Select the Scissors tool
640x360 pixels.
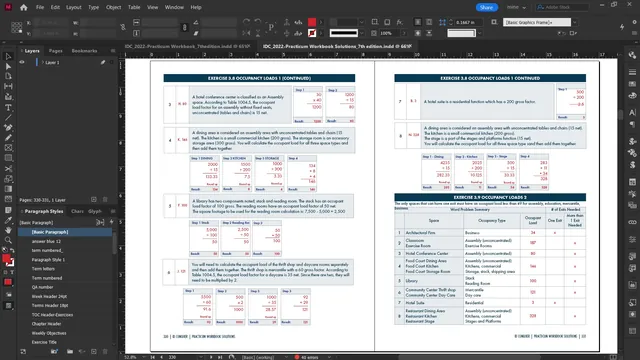(x=8, y=169)
